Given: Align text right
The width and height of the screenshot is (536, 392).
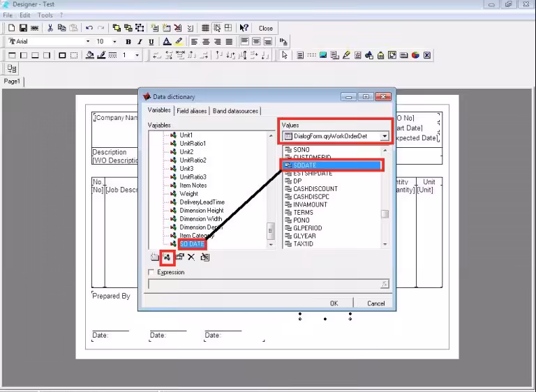Looking at the screenshot, I should 218,42.
